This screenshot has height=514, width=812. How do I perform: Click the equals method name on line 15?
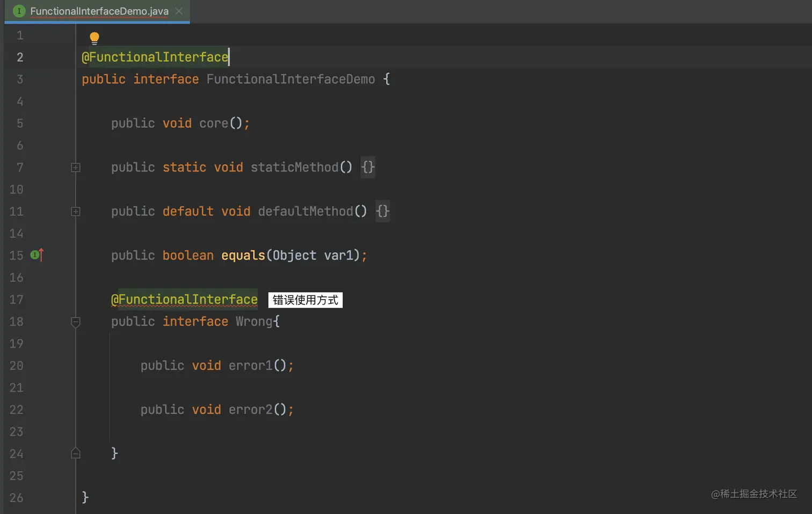tap(243, 255)
